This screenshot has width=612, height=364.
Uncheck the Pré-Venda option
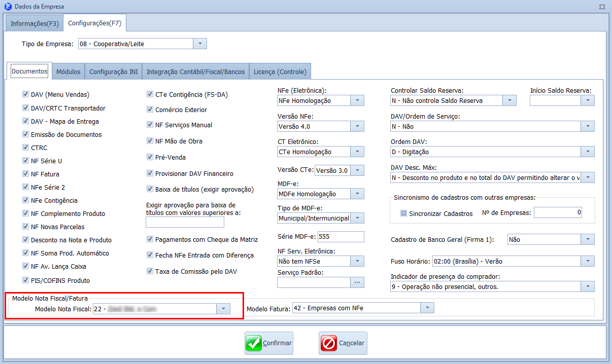[150, 157]
